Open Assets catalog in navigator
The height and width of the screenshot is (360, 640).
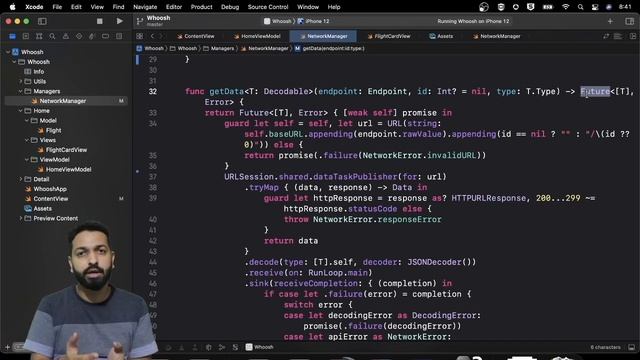pyautogui.click(x=38, y=209)
